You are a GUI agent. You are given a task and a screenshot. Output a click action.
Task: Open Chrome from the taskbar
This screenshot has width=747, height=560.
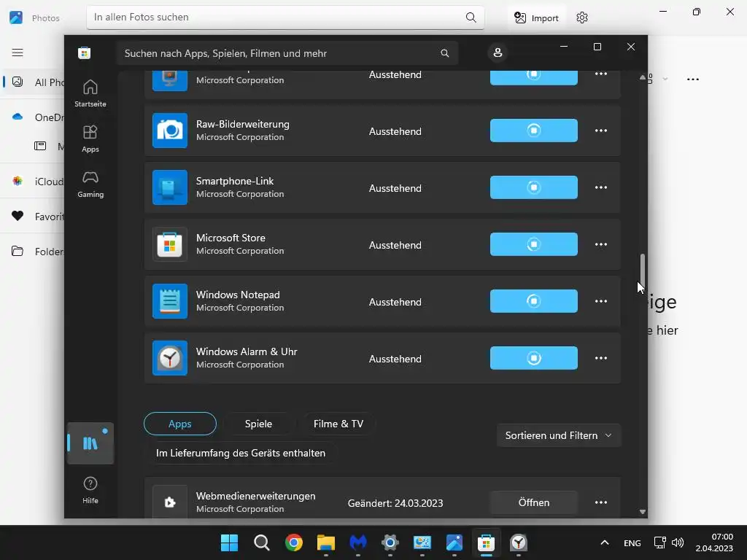coord(293,542)
